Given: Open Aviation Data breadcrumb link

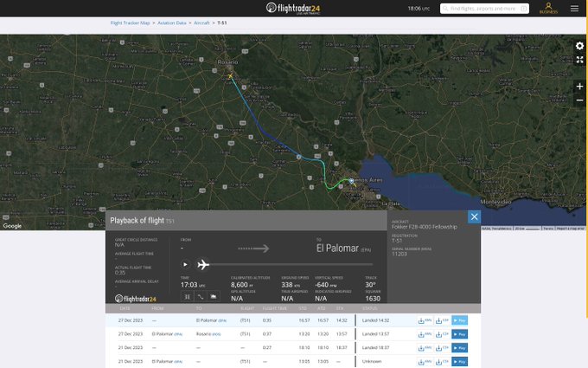Looking at the screenshot, I should (172, 23).
